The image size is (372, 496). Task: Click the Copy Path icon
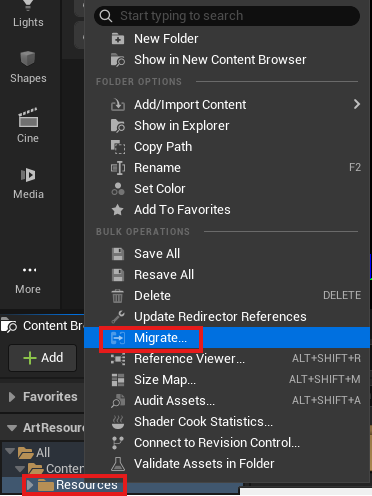[x=118, y=147]
